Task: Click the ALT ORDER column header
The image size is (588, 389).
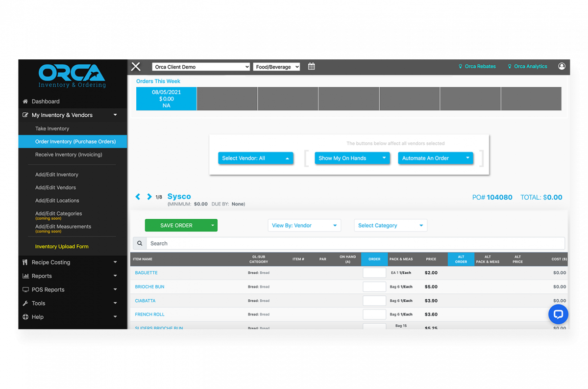Action: click(x=461, y=259)
